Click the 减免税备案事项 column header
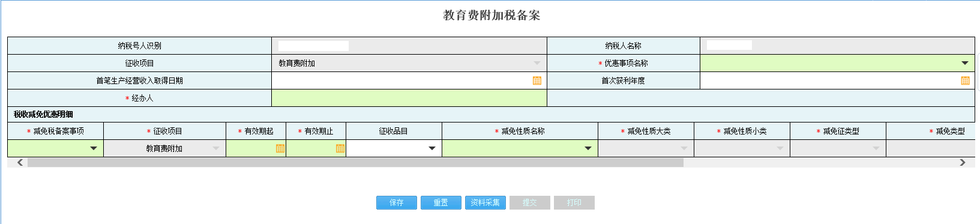 tap(55, 131)
